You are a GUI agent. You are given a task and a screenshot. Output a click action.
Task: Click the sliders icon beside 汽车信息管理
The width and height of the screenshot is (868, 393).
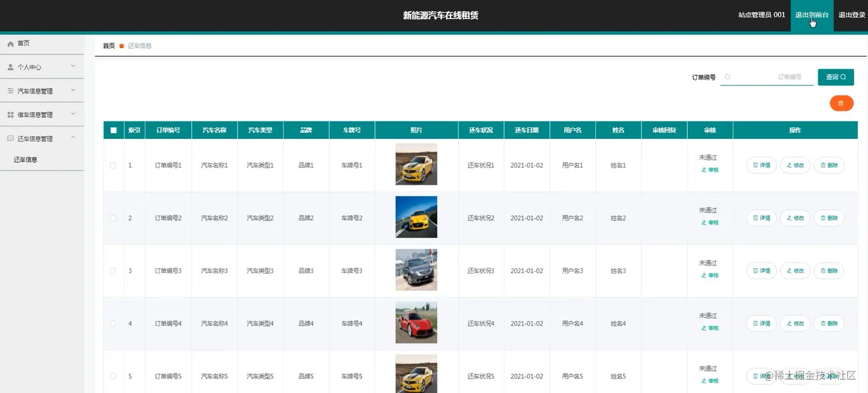(x=10, y=90)
